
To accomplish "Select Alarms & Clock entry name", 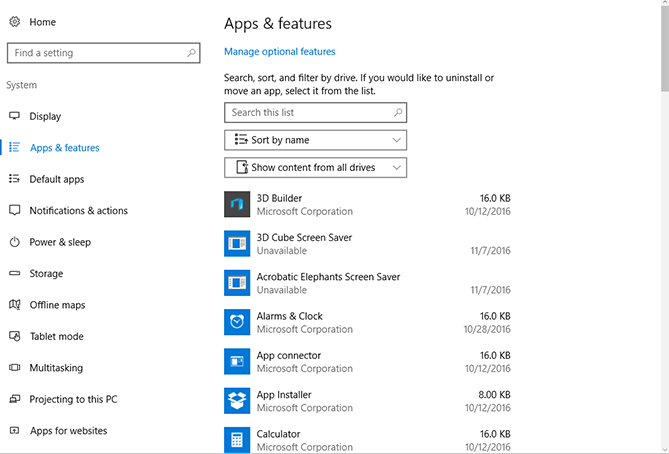I will click(289, 316).
